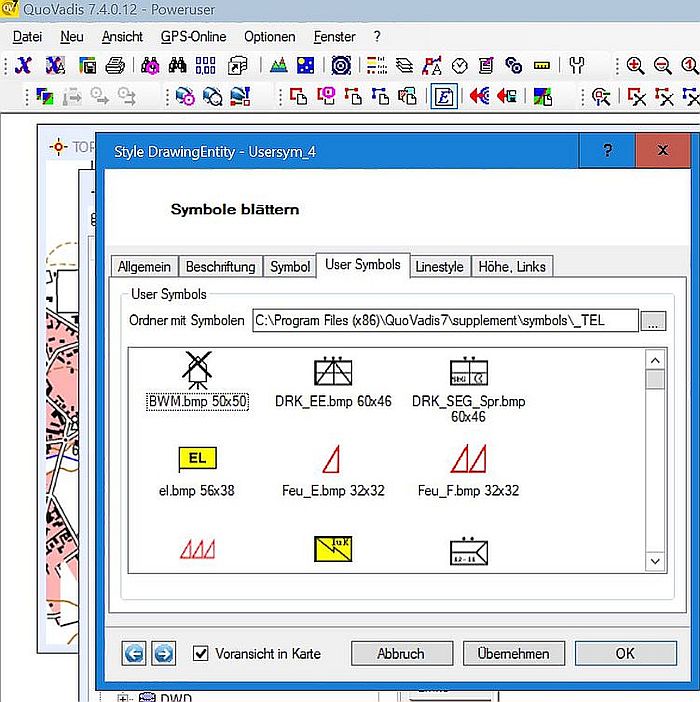Click the save disk icon in toolbar
This screenshot has width=700, height=702.
(87, 66)
